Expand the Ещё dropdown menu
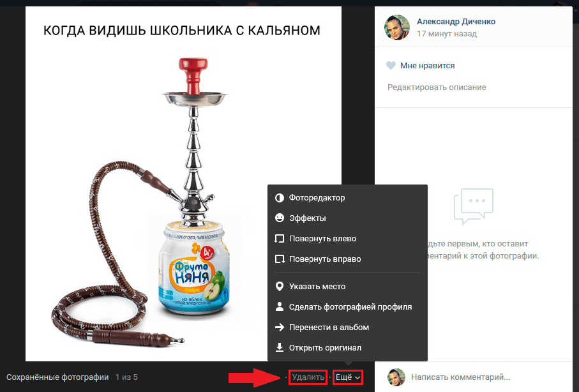 [x=347, y=377]
